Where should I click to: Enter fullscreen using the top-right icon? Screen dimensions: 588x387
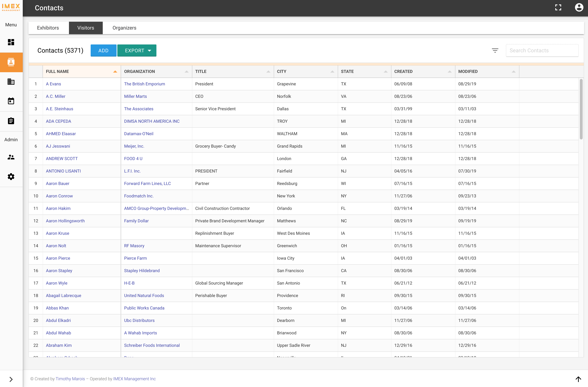[558, 8]
